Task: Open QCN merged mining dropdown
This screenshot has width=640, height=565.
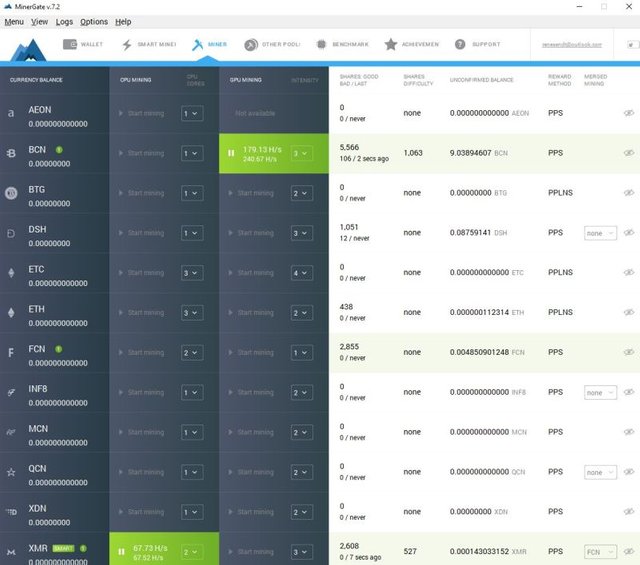Action: [x=600, y=472]
